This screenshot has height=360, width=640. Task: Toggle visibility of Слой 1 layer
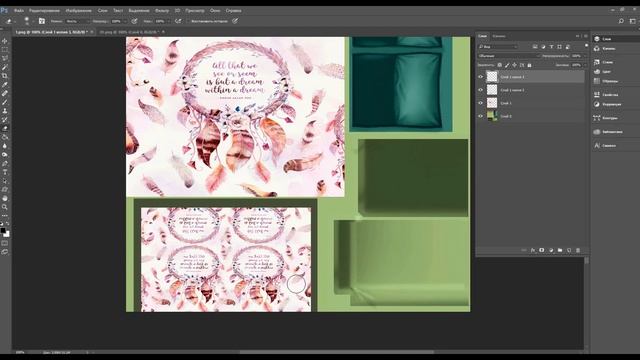point(480,103)
